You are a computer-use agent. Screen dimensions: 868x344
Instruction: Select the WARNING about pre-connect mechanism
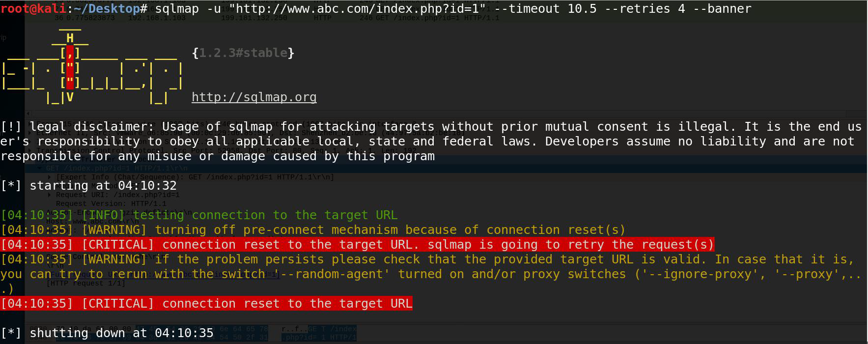point(313,230)
